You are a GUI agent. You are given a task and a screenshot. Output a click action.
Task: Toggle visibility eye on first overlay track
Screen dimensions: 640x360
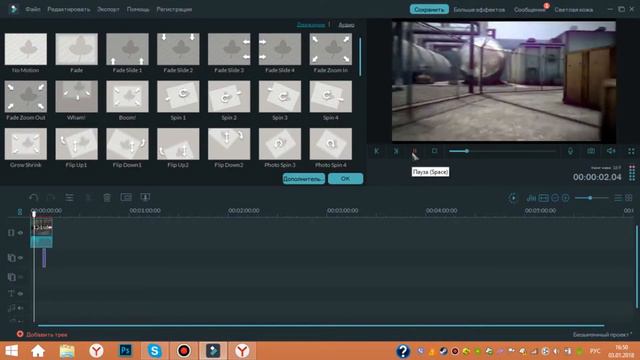[20, 258]
